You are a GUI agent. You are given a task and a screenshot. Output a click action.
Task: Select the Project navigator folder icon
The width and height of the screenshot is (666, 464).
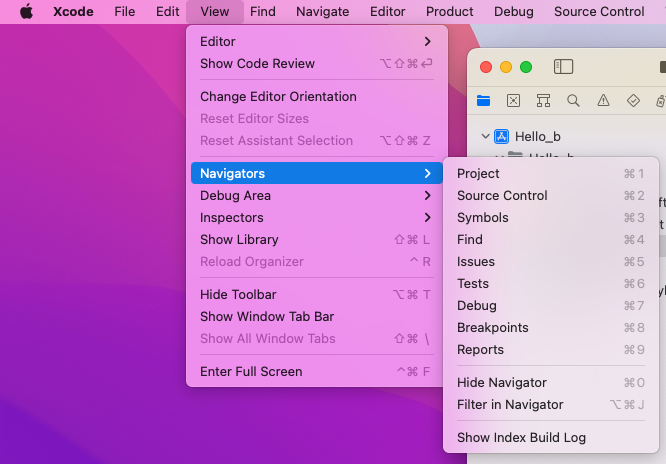[x=483, y=101]
